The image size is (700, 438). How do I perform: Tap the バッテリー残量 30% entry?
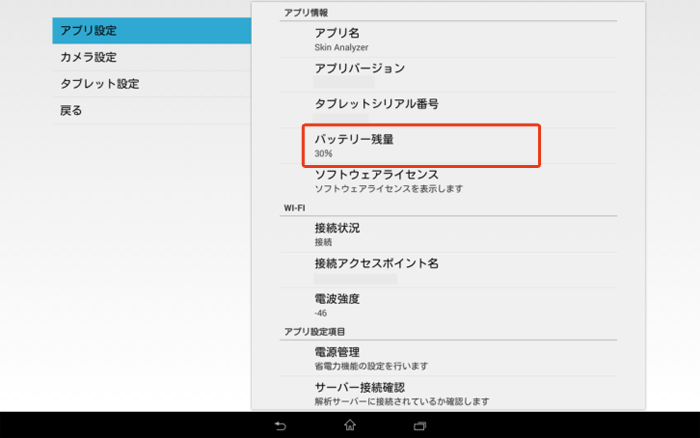[421, 146]
